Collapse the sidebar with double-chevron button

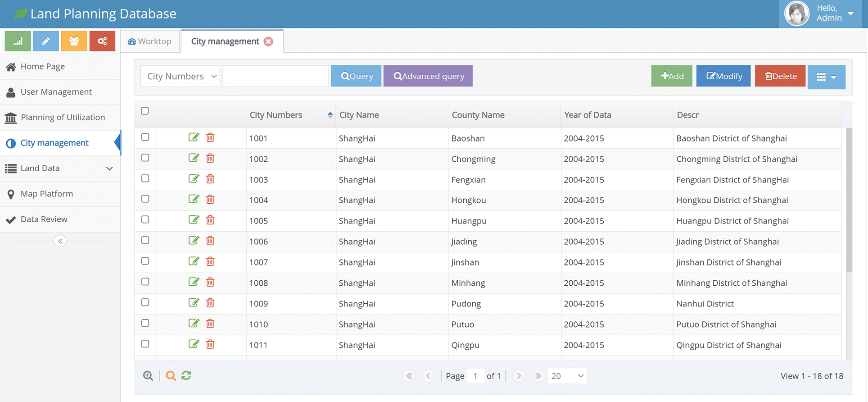click(60, 241)
